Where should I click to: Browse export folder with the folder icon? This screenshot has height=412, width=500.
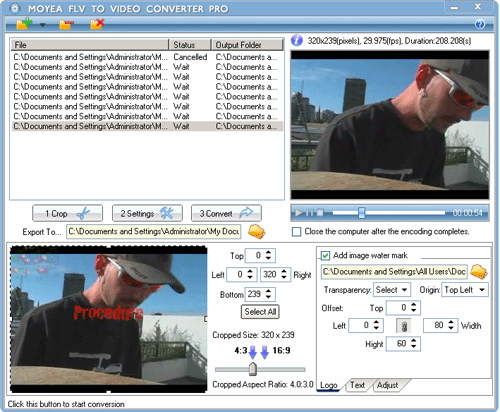coord(257,232)
